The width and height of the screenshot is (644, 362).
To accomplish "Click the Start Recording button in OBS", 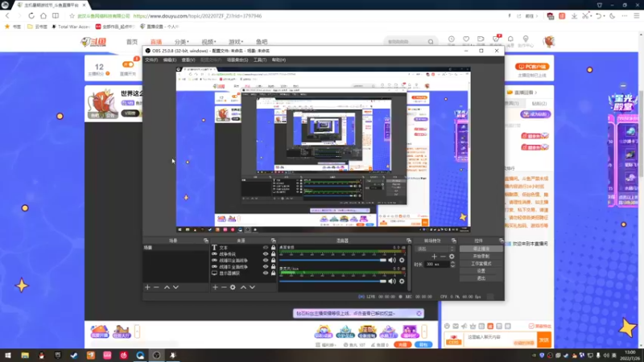I will [481, 256].
